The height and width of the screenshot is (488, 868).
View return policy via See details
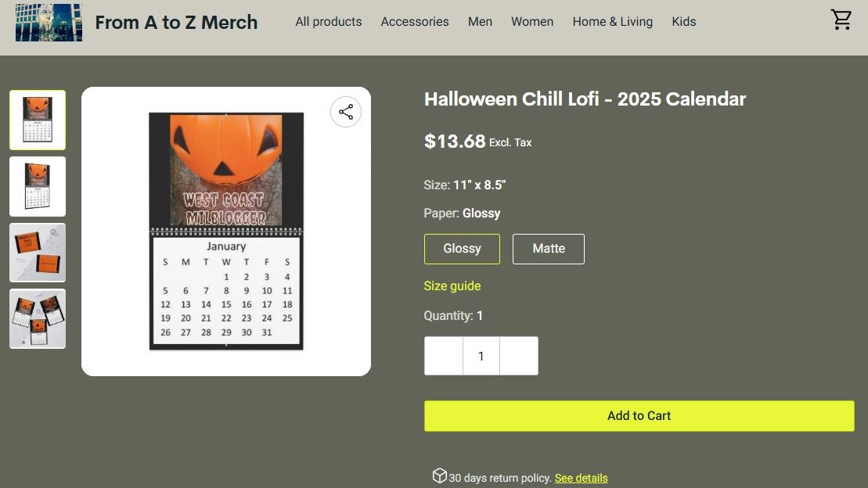click(581, 478)
